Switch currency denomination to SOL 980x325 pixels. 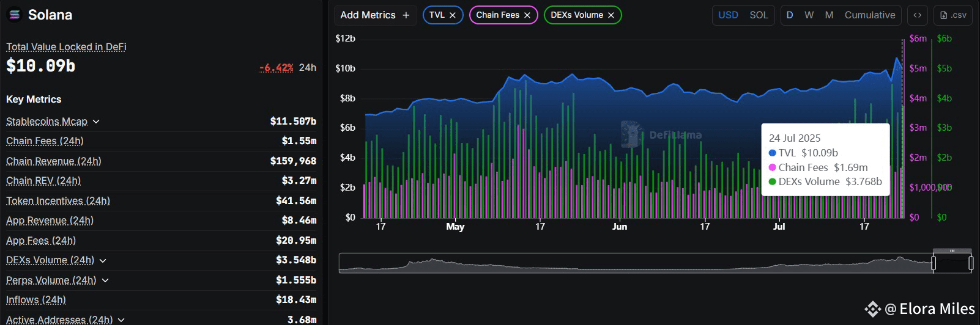click(759, 15)
